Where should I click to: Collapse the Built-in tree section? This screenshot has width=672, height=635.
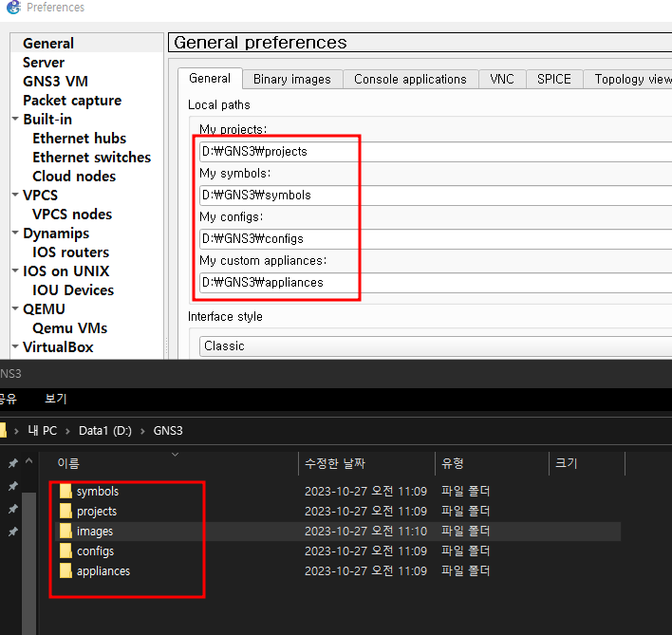15,119
